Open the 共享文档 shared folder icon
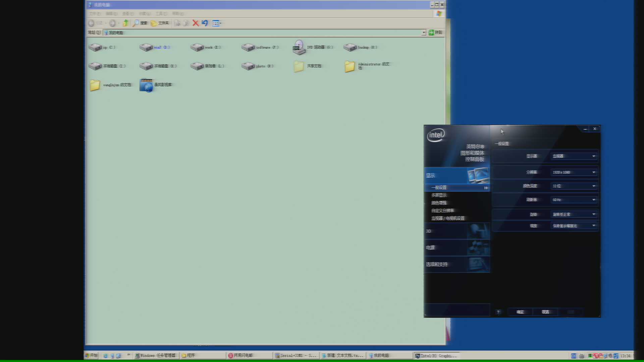This screenshot has width=644, height=362. (299, 66)
